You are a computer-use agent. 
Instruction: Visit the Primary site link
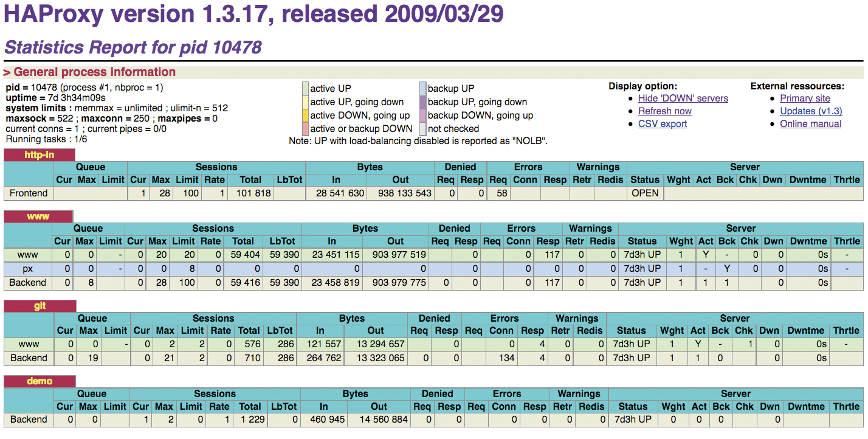805,99
